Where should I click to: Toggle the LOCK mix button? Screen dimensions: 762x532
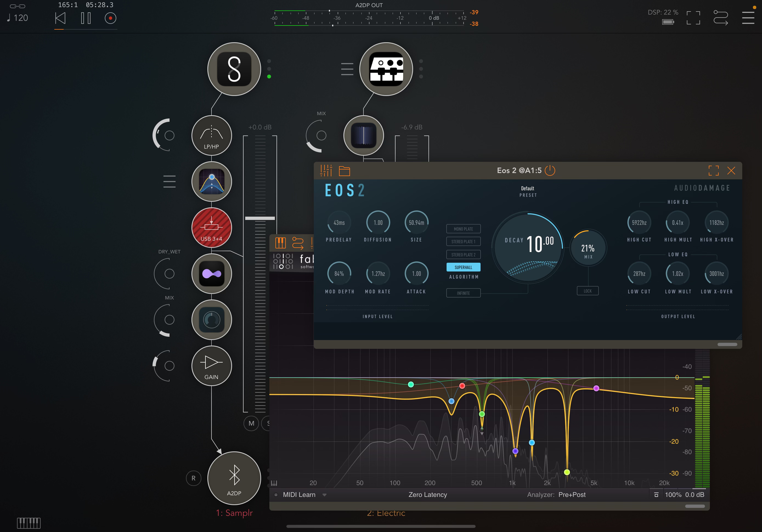pyautogui.click(x=588, y=291)
